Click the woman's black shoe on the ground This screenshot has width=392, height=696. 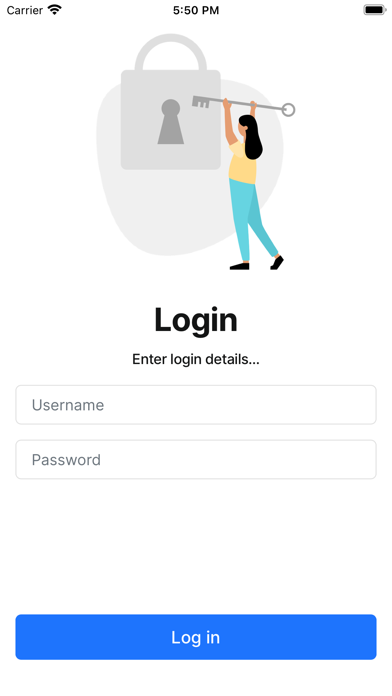239,266
